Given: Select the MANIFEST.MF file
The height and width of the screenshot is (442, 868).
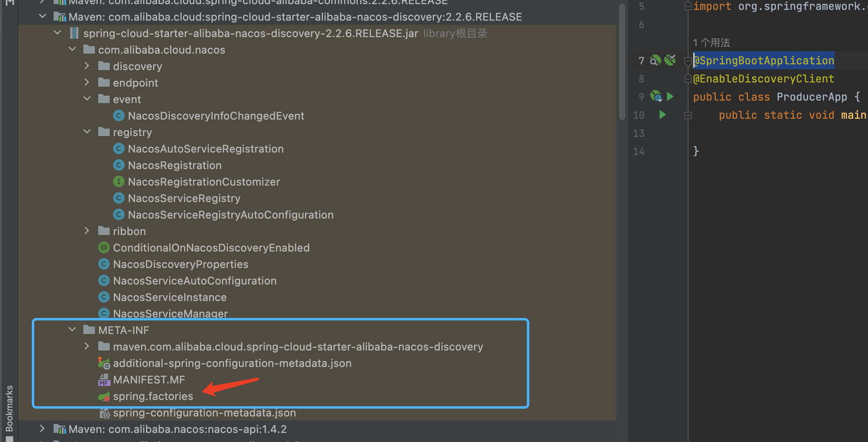Looking at the screenshot, I should [x=149, y=380].
